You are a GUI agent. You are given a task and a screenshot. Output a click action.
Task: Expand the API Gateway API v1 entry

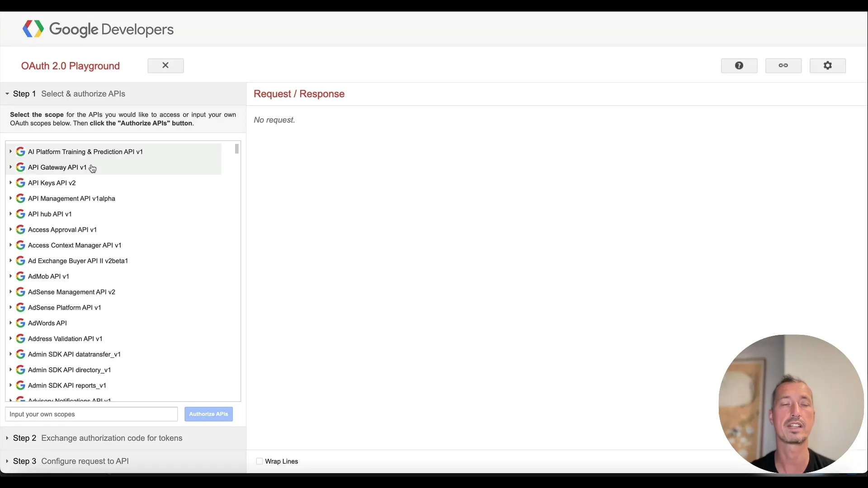coord(11,167)
